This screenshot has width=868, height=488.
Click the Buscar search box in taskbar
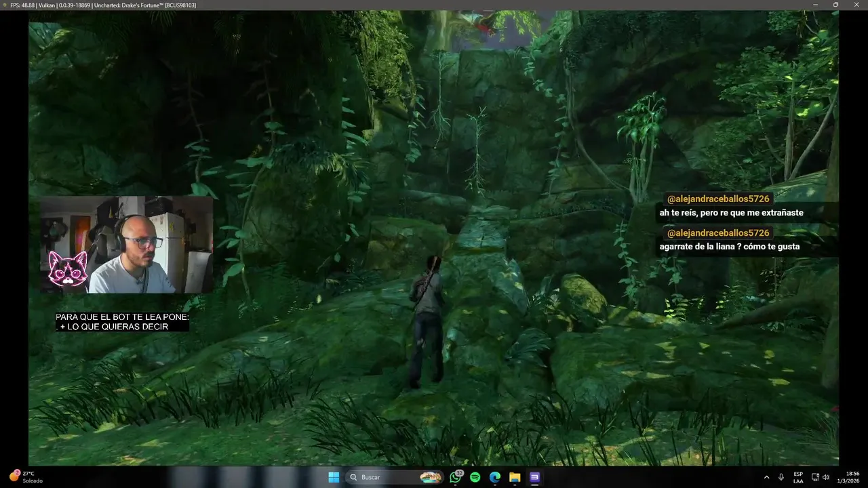tap(395, 477)
